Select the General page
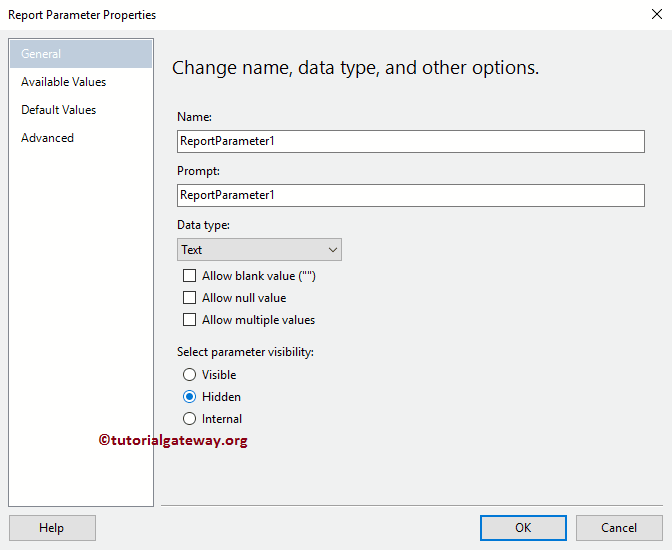Viewport: 672px width, 550px height. pyautogui.click(x=80, y=54)
